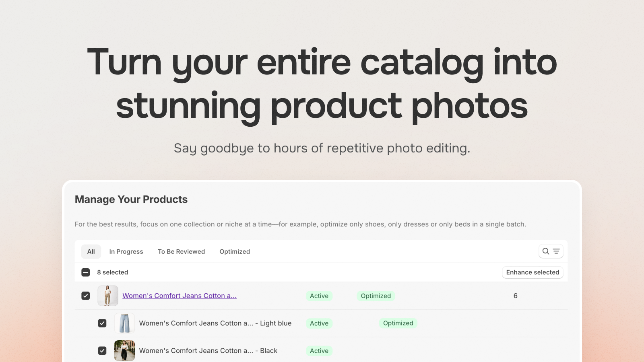This screenshot has height=362, width=644.
Task: Open the Women's Comfort Jeans Cotton product link
Action: point(180,296)
